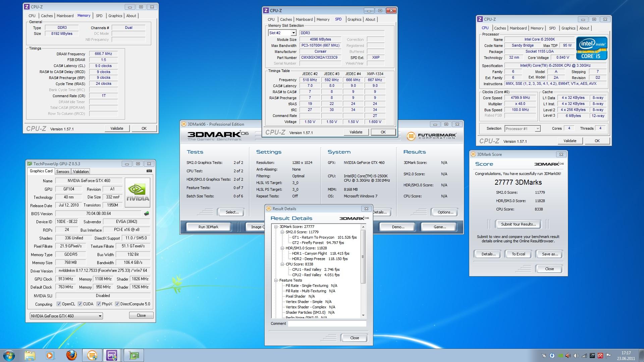Open the Windows Start menu orb
The width and height of the screenshot is (644, 362).
[9, 355]
